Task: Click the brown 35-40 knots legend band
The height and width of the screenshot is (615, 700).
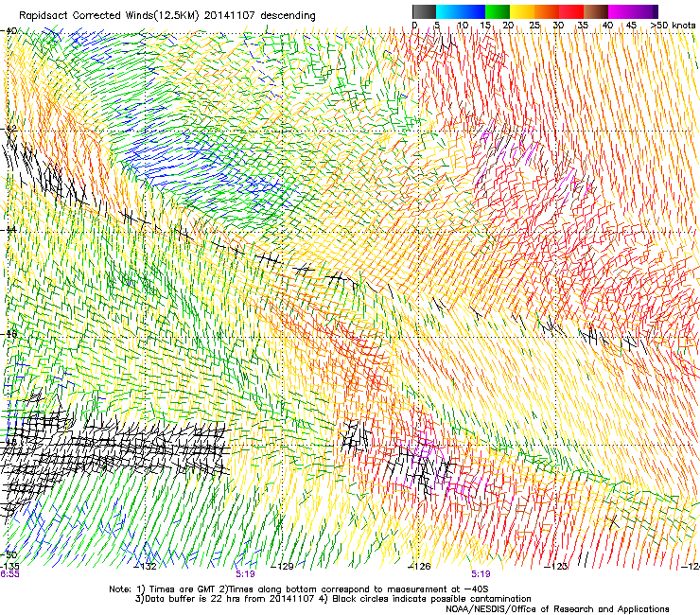Action: point(596,11)
